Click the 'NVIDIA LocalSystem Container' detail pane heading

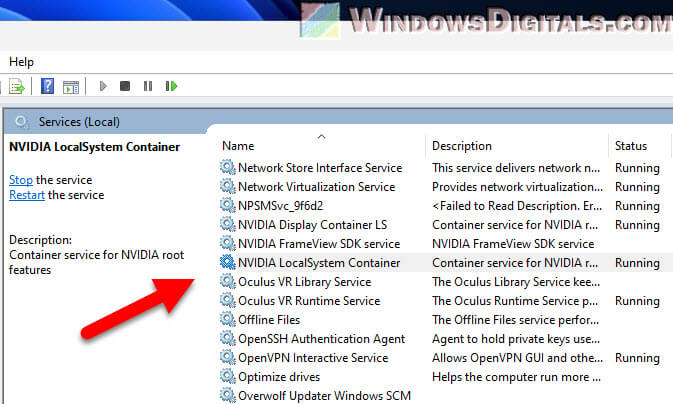[94, 147]
